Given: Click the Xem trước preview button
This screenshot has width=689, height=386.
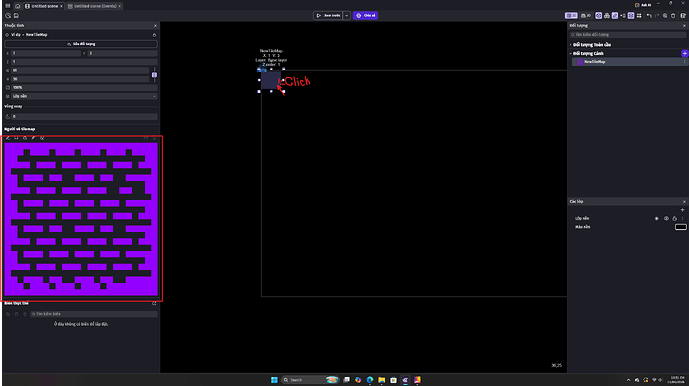Looking at the screenshot, I should point(328,15).
